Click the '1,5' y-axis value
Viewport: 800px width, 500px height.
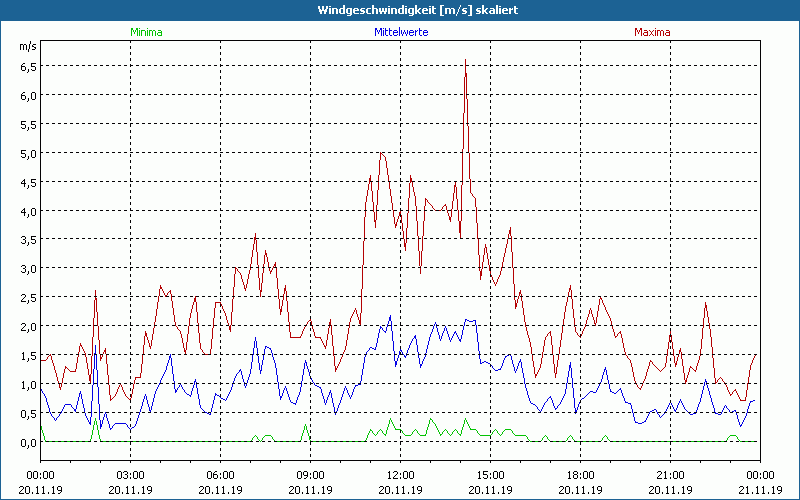pyautogui.click(x=29, y=356)
